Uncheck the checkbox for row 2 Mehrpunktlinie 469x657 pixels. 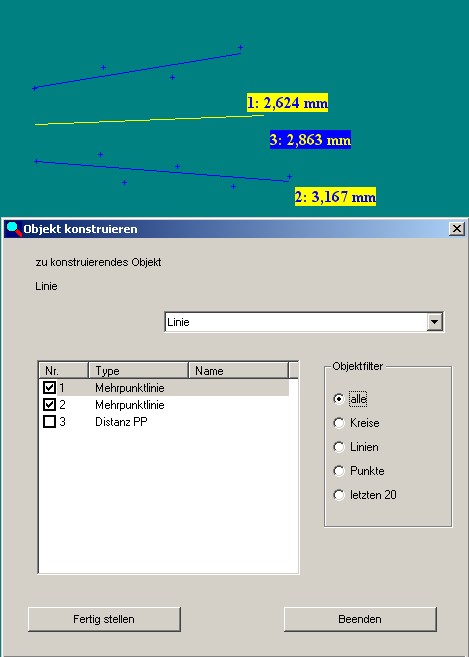coord(49,404)
